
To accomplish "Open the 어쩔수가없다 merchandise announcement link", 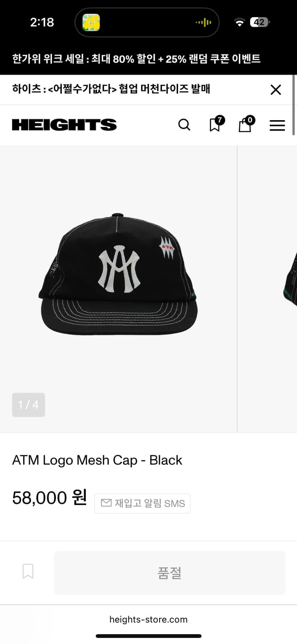I will click(111, 89).
